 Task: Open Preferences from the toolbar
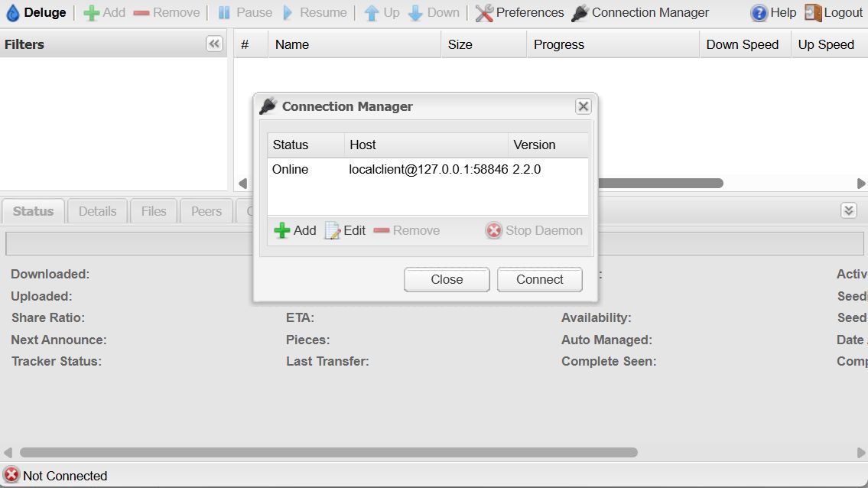(519, 13)
